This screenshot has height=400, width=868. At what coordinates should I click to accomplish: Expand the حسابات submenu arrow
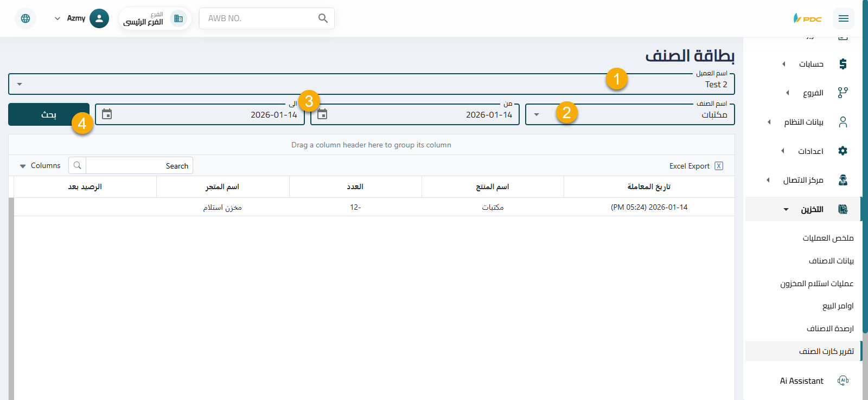(783, 64)
